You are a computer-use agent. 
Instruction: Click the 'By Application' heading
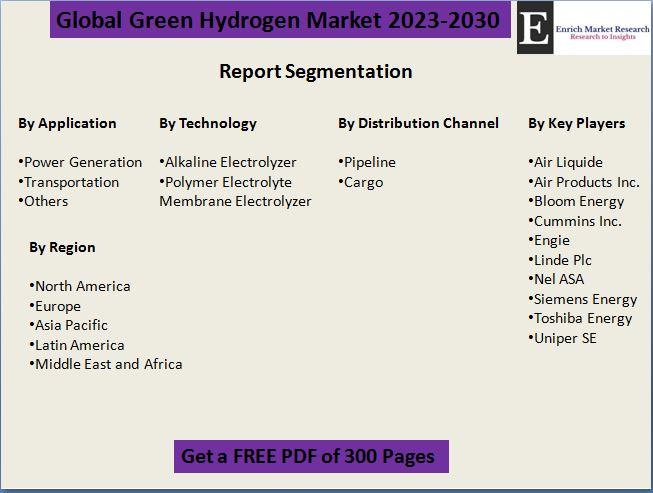pyautogui.click(x=67, y=124)
